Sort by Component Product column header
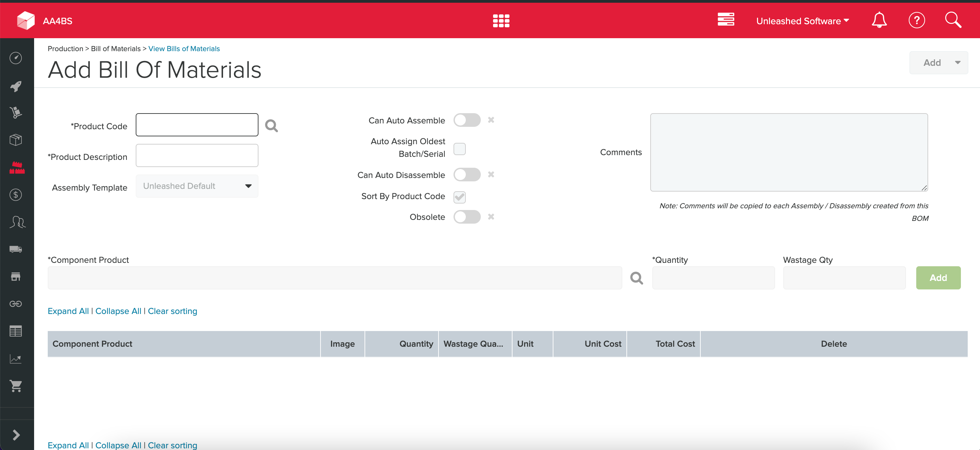980x450 pixels. pyautogui.click(x=184, y=344)
